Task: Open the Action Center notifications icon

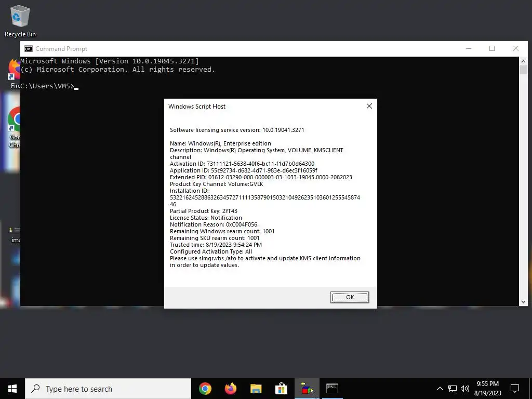Action: click(x=515, y=389)
